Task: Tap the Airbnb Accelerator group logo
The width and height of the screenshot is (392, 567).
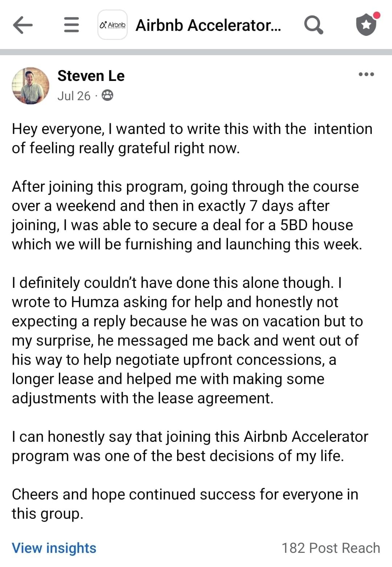Action: tap(113, 25)
